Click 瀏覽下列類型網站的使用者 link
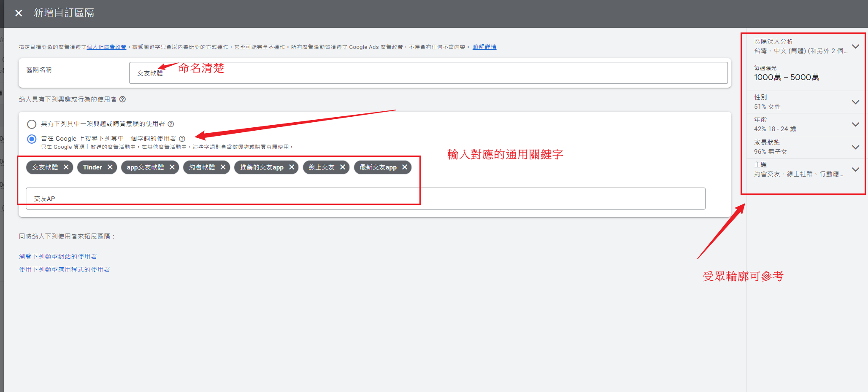 point(58,257)
